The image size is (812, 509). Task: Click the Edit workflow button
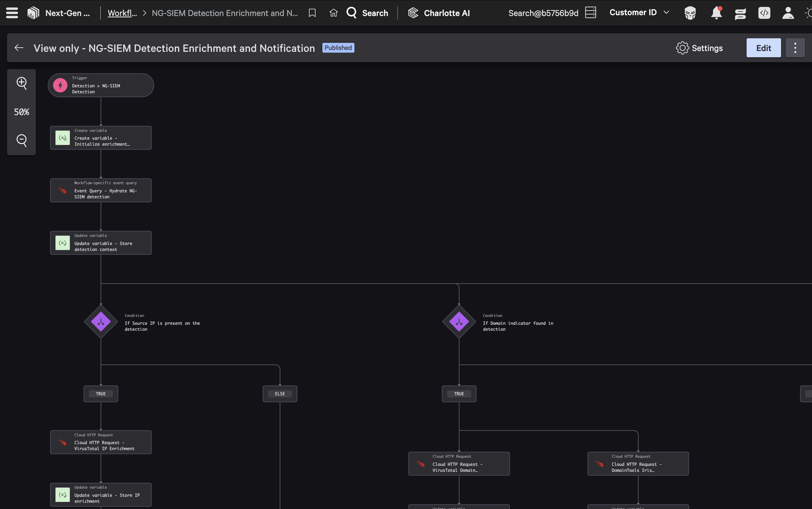tap(763, 48)
